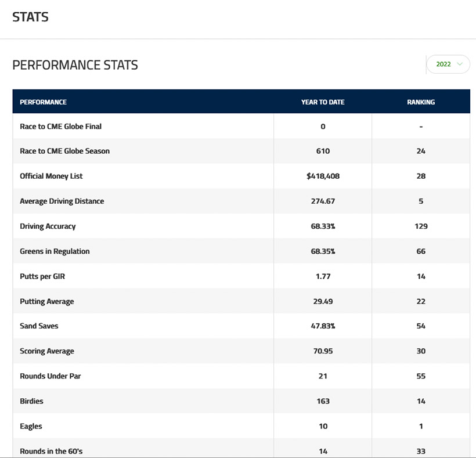Click the PERFORMANCE STATS section title
476x458 pixels.
(75, 65)
